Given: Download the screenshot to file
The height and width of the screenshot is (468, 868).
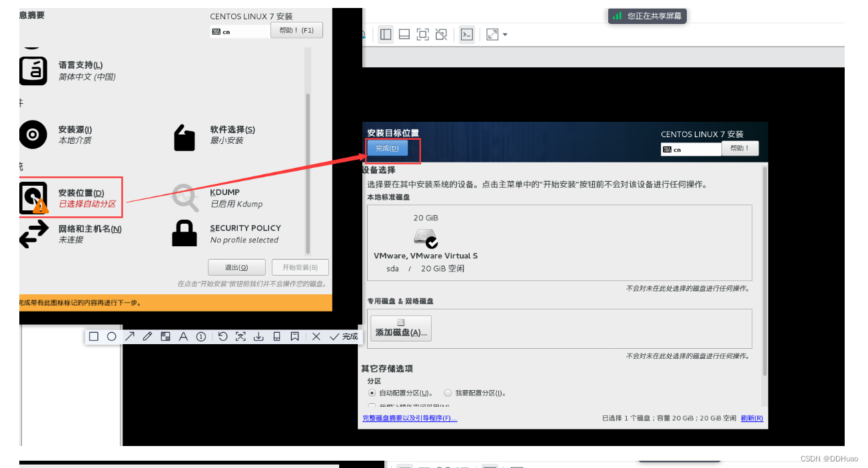Looking at the screenshot, I should [258, 337].
